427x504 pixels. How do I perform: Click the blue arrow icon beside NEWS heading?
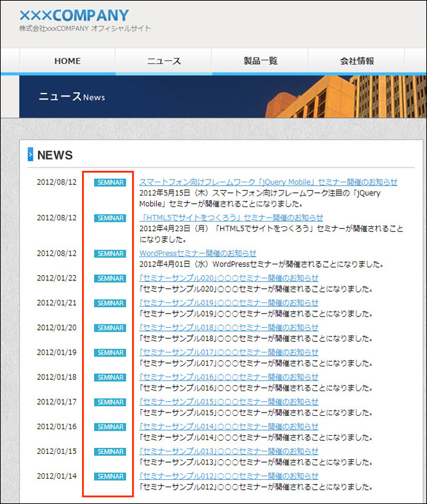coord(30,155)
